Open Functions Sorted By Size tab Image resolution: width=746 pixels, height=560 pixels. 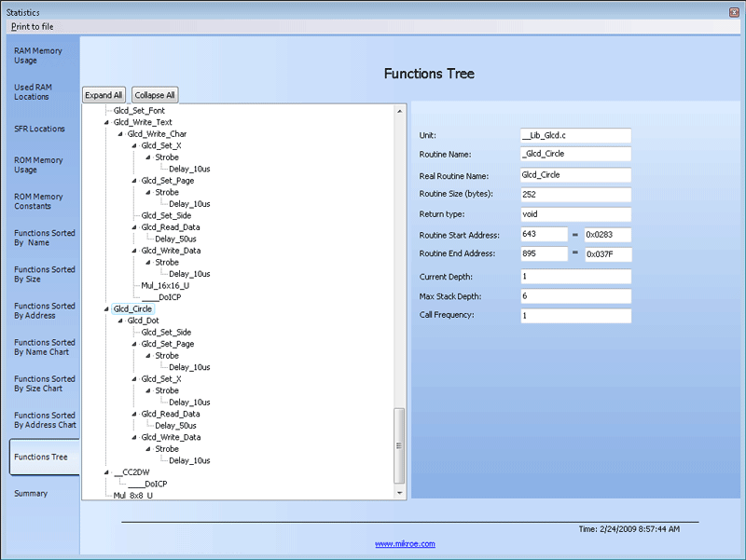(44, 274)
